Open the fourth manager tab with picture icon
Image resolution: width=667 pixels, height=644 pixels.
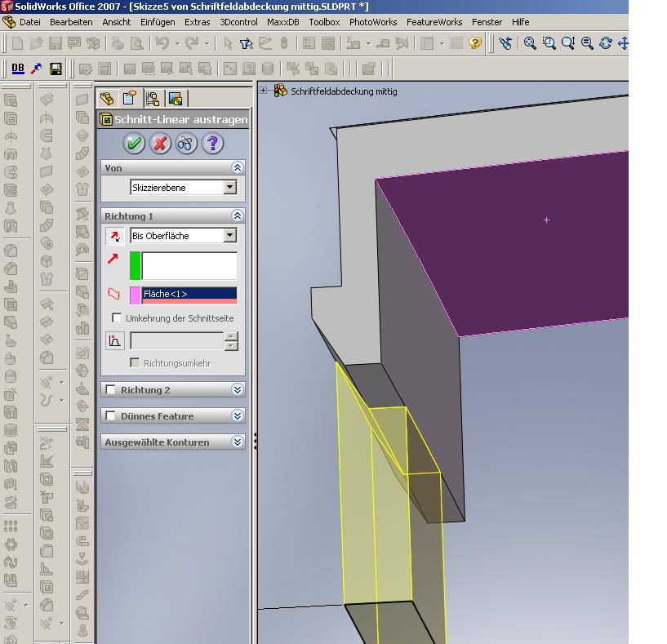coord(176,99)
